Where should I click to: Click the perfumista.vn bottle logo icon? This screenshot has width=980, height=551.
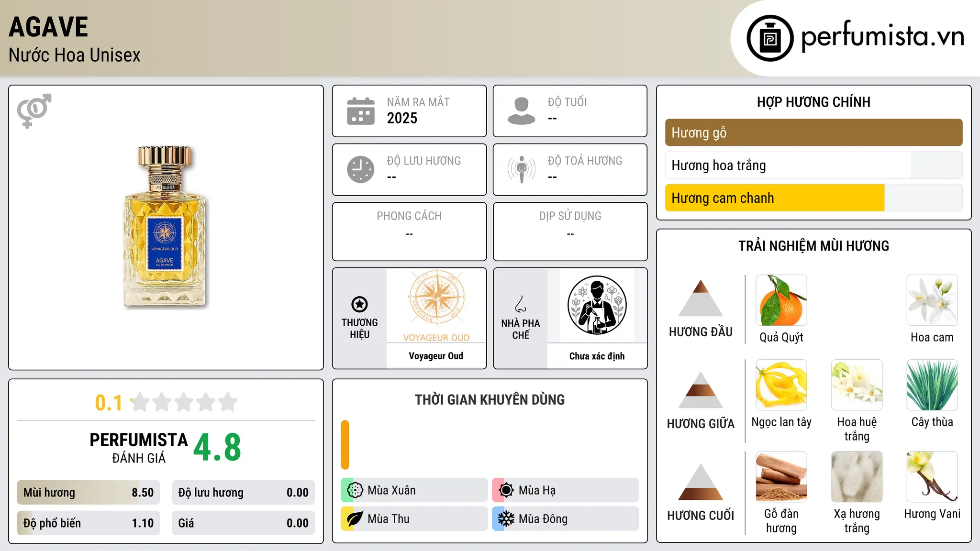[x=770, y=38]
